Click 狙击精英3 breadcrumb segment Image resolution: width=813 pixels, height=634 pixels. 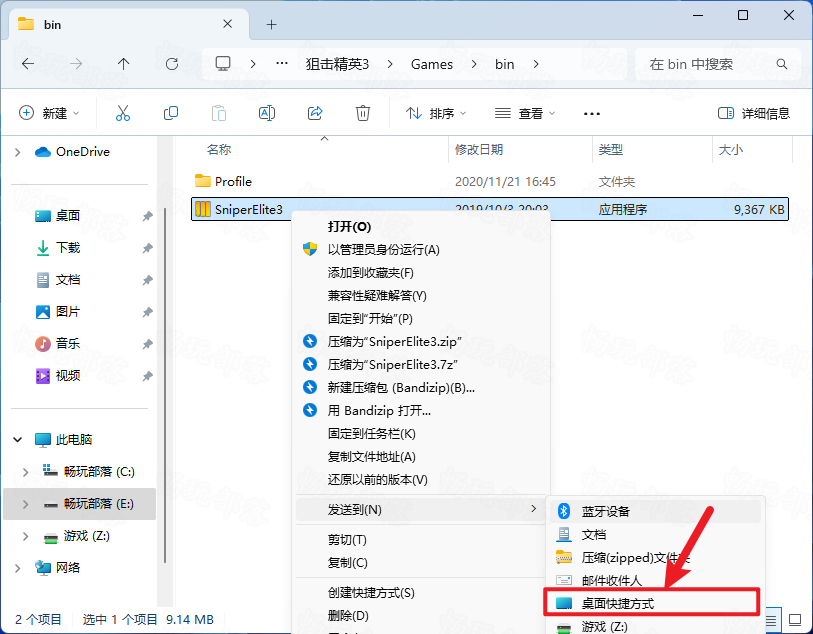pyautogui.click(x=337, y=64)
